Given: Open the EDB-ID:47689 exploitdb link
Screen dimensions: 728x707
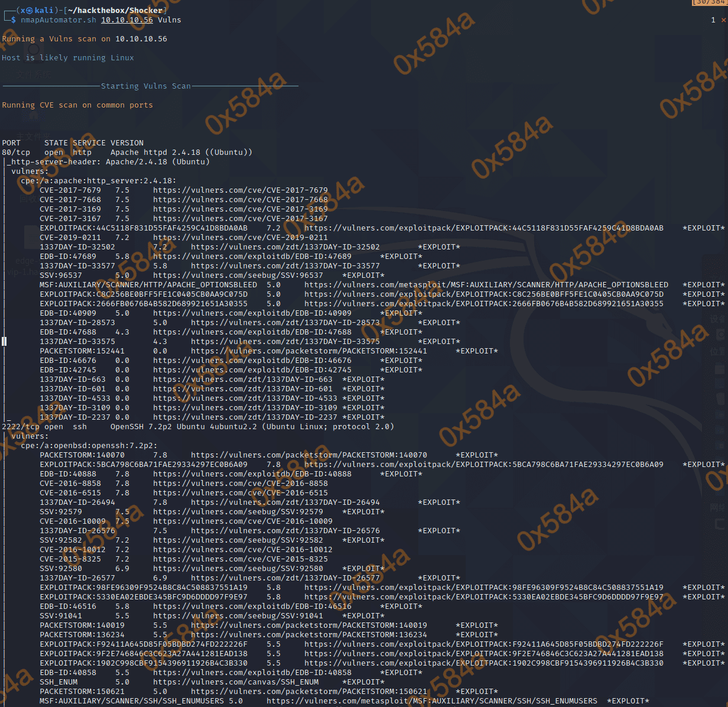Looking at the screenshot, I should pos(252,257).
